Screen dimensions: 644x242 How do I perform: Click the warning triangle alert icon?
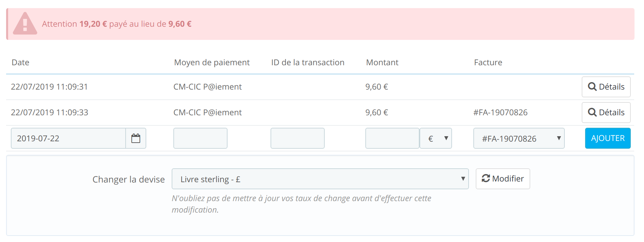pos(25,24)
